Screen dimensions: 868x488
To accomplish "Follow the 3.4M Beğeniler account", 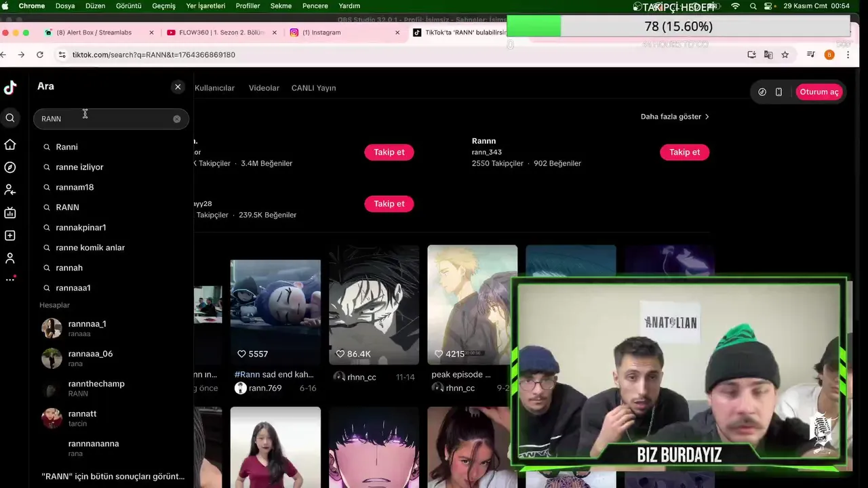I will (x=389, y=152).
